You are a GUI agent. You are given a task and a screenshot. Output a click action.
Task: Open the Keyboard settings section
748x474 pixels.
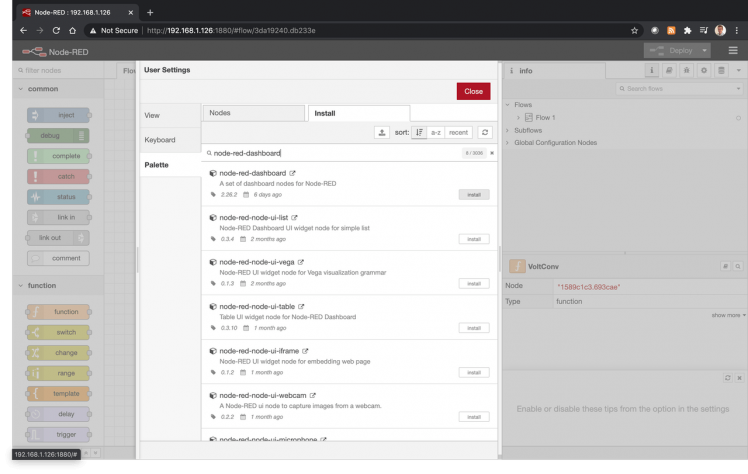tap(160, 140)
